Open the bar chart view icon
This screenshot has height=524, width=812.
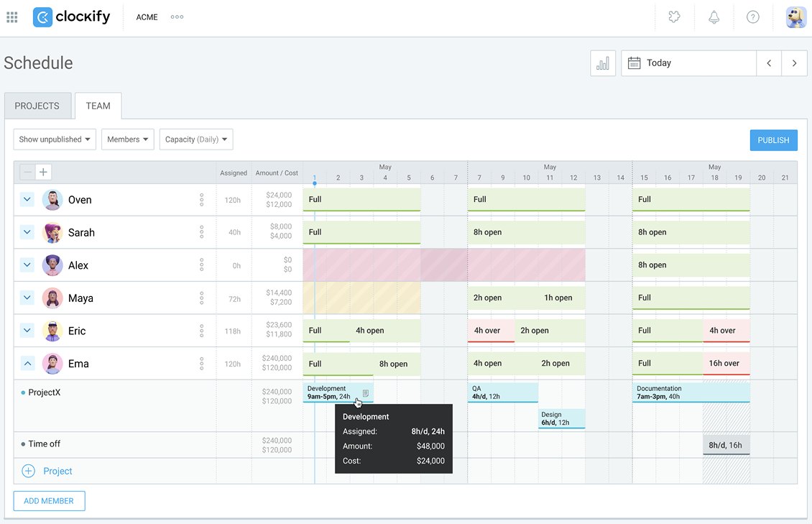[x=603, y=63]
